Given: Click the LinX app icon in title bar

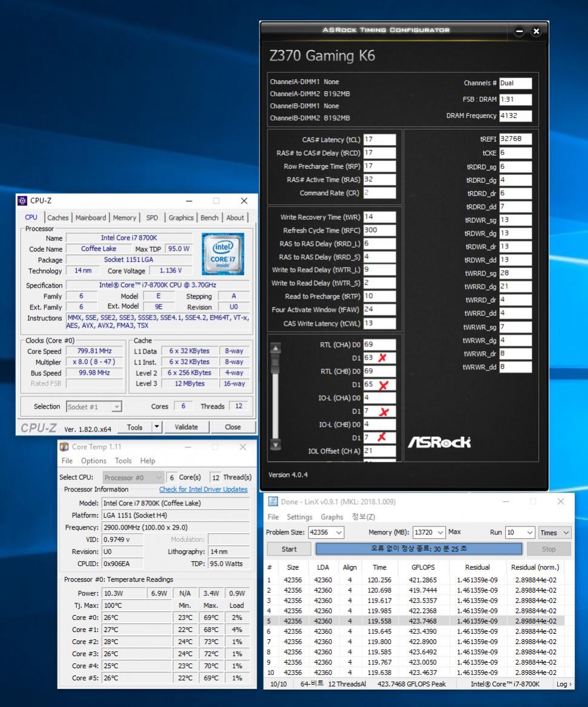Looking at the screenshot, I should 273,502.
